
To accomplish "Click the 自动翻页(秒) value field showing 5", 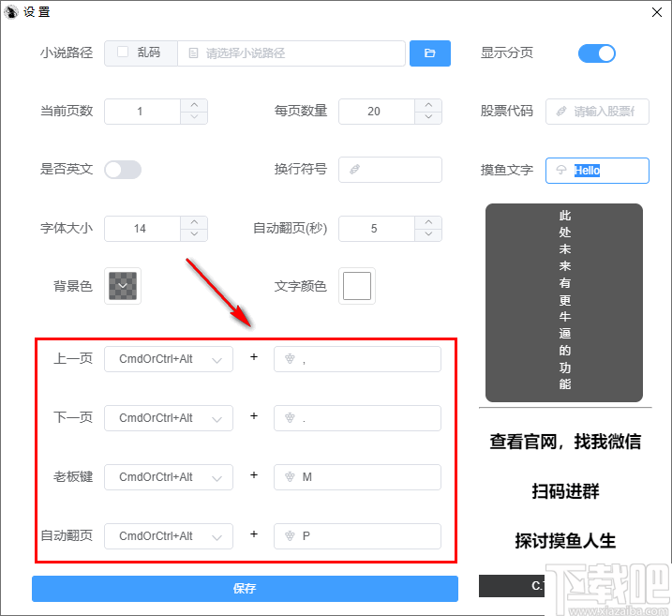I will click(x=377, y=229).
